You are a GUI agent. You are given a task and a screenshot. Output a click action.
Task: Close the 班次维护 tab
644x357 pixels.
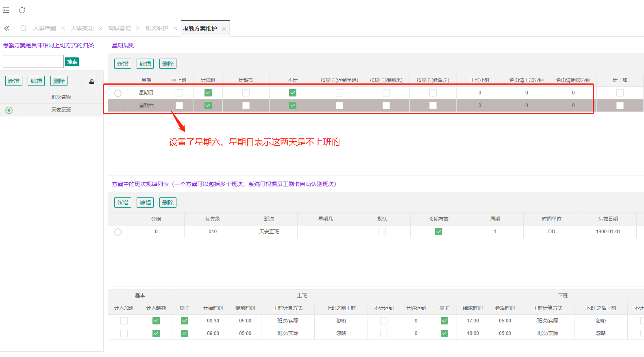coord(175,28)
